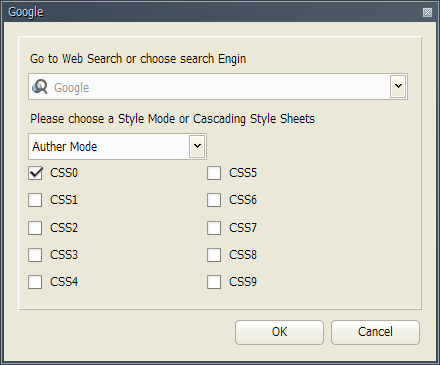This screenshot has height=365, width=440.
Task: Enable the CSS9 checkbox
Action: 214,282
